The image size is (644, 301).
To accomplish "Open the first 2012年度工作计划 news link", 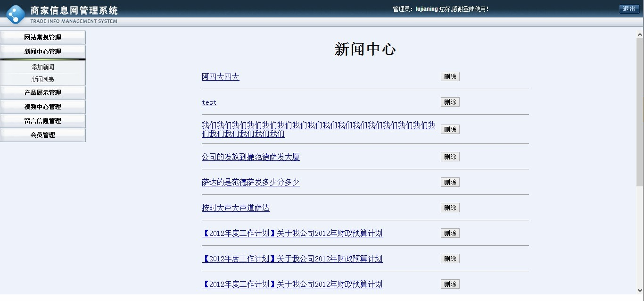I will [292, 233].
